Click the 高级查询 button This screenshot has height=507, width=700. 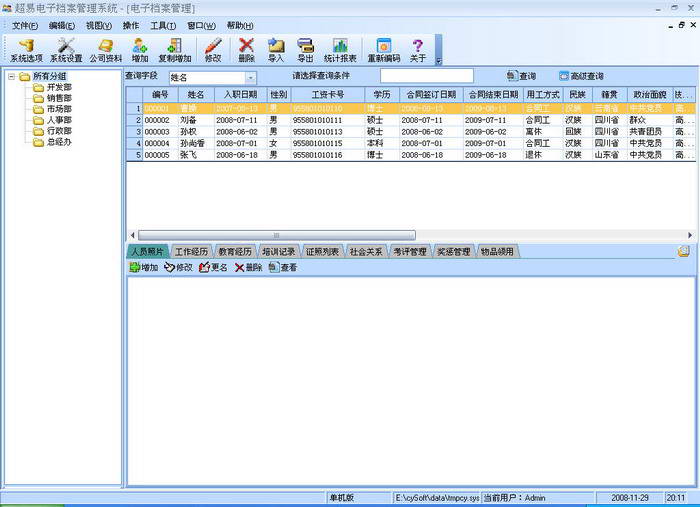[x=581, y=76]
